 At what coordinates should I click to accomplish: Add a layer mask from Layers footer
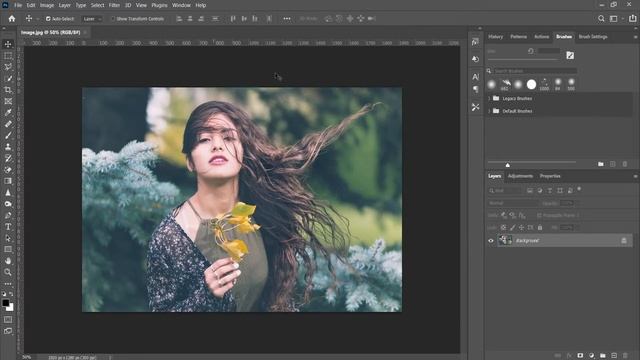pyautogui.click(x=580, y=356)
